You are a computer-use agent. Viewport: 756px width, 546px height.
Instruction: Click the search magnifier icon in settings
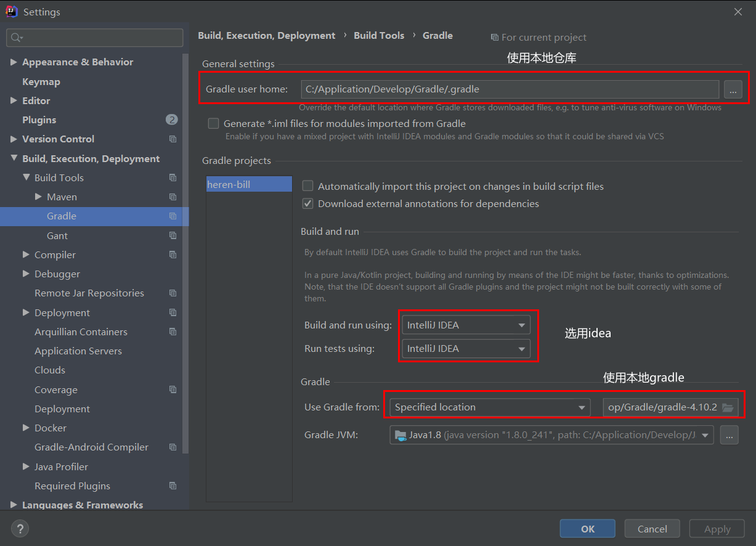15,38
